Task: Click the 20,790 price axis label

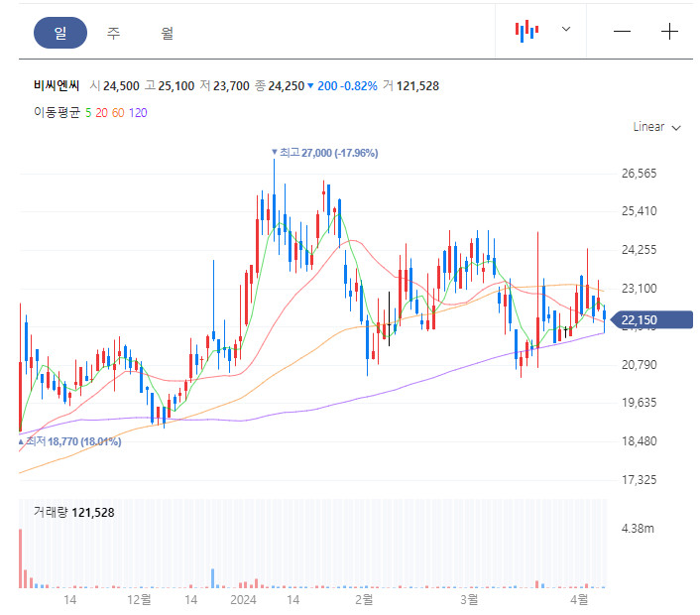Action: pos(639,365)
